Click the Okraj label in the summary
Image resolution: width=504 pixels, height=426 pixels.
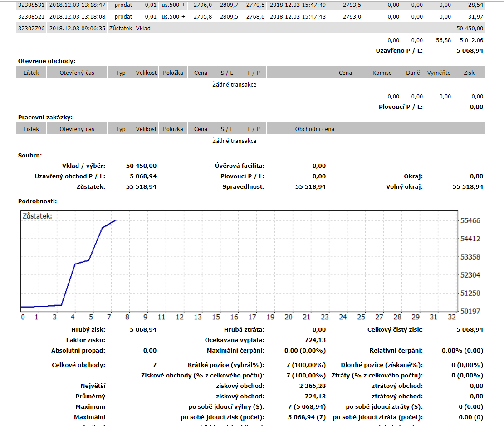pos(413,176)
